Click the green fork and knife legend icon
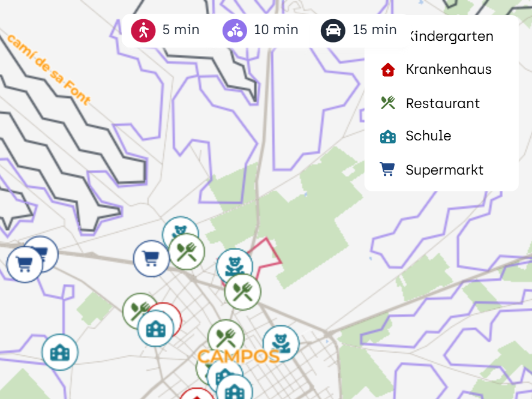Screen dimensions: 532x399 (x=388, y=103)
